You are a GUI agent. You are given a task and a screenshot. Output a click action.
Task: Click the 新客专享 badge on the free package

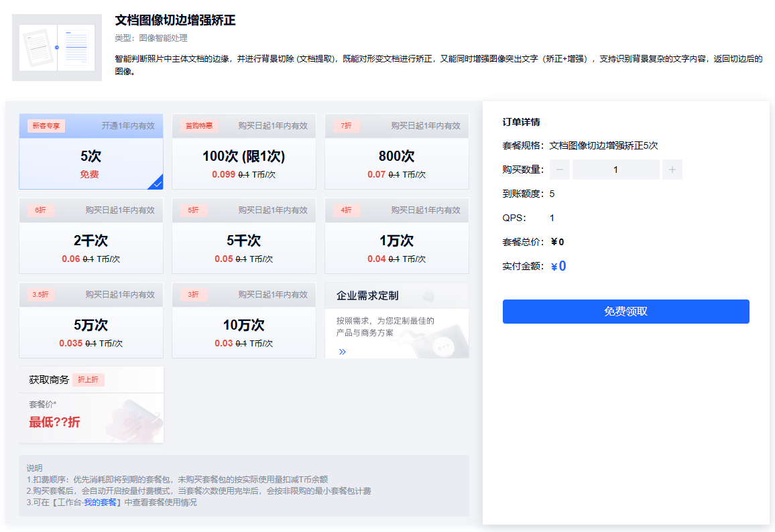(46, 125)
